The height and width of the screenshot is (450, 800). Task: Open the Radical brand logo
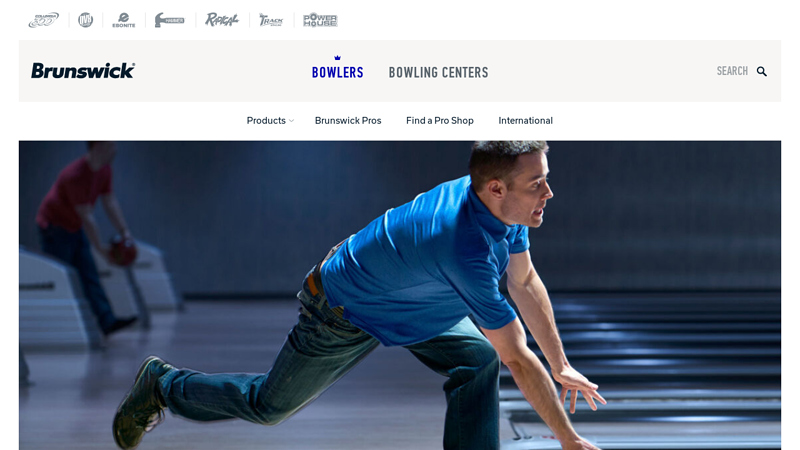(x=221, y=20)
